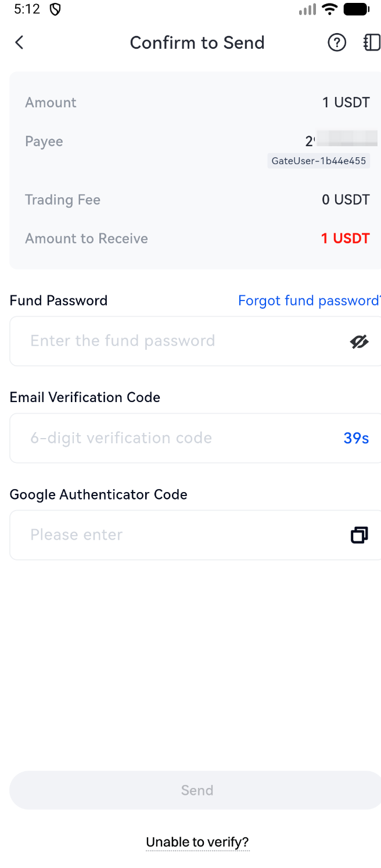Tap the blurred payee account number

tap(342, 140)
